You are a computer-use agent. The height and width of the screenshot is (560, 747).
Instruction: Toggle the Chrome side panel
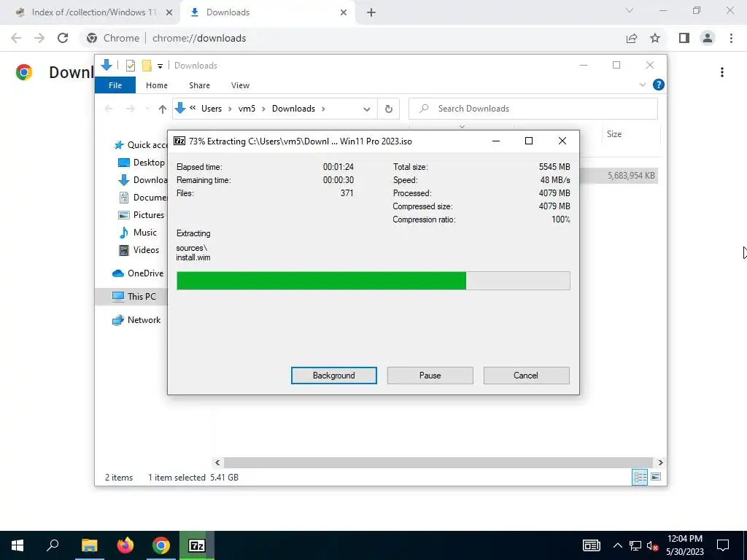point(684,38)
